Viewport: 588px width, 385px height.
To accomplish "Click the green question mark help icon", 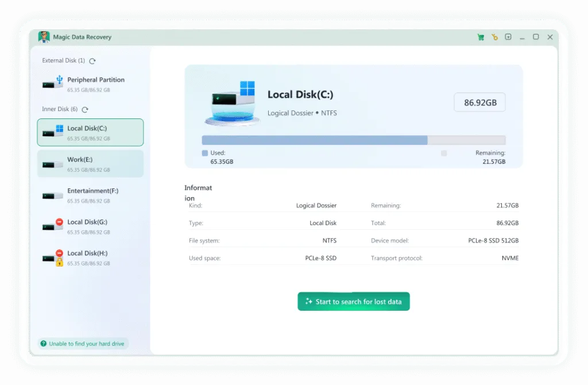I will [44, 344].
